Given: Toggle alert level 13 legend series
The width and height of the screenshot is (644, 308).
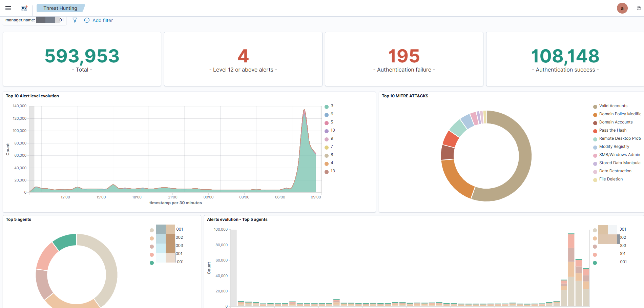Looking at the screenshot, I should 332,171.
